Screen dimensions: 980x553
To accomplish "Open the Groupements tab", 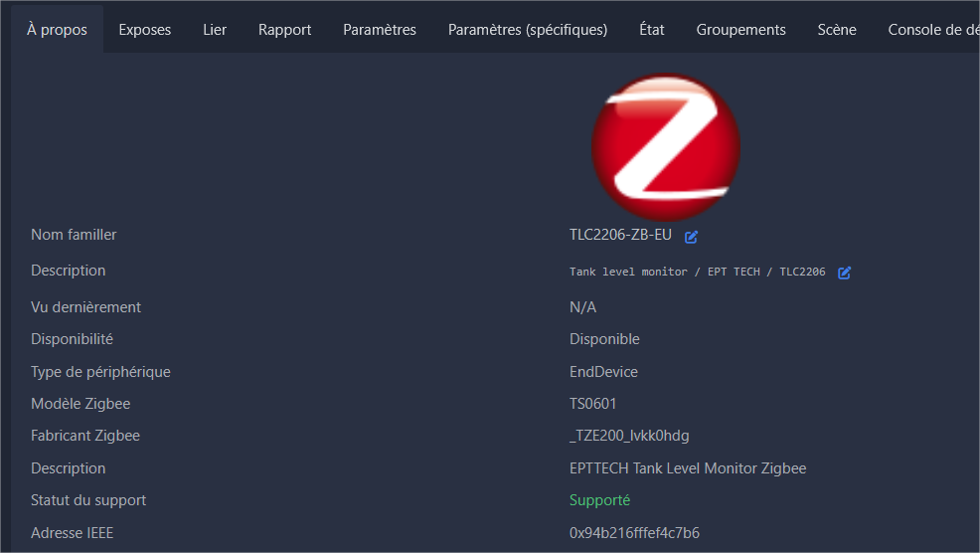I will tap(740, 30).
